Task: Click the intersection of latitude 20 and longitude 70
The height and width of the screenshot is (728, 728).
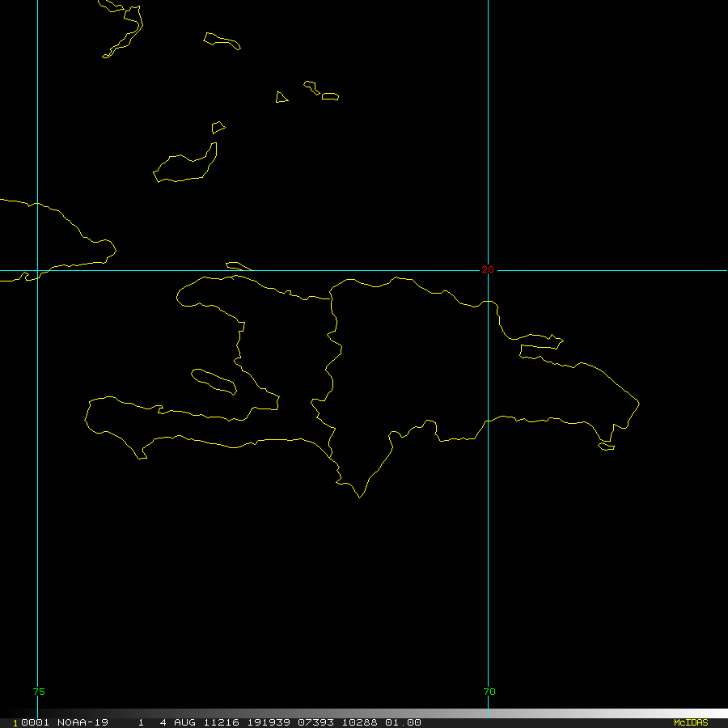Action: pyautogui.click(x=488, y=270)
